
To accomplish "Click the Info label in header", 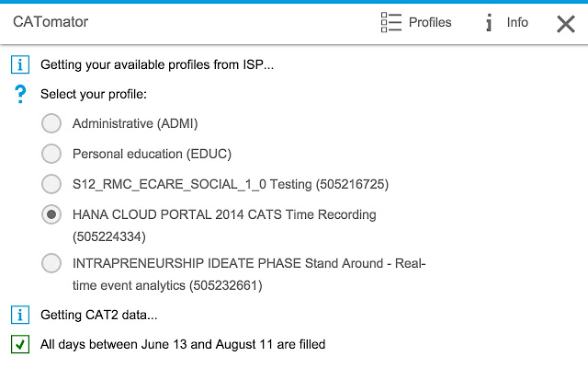I will tap(517, 22).
